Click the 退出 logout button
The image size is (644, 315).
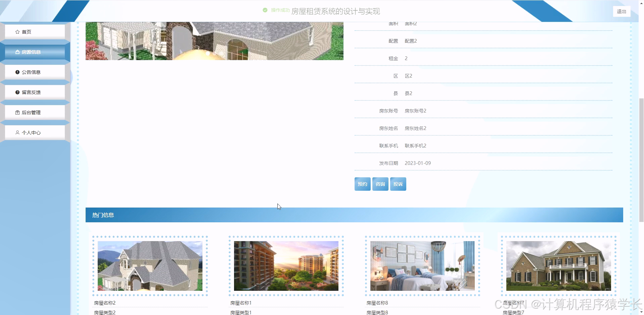coord(622,11)
